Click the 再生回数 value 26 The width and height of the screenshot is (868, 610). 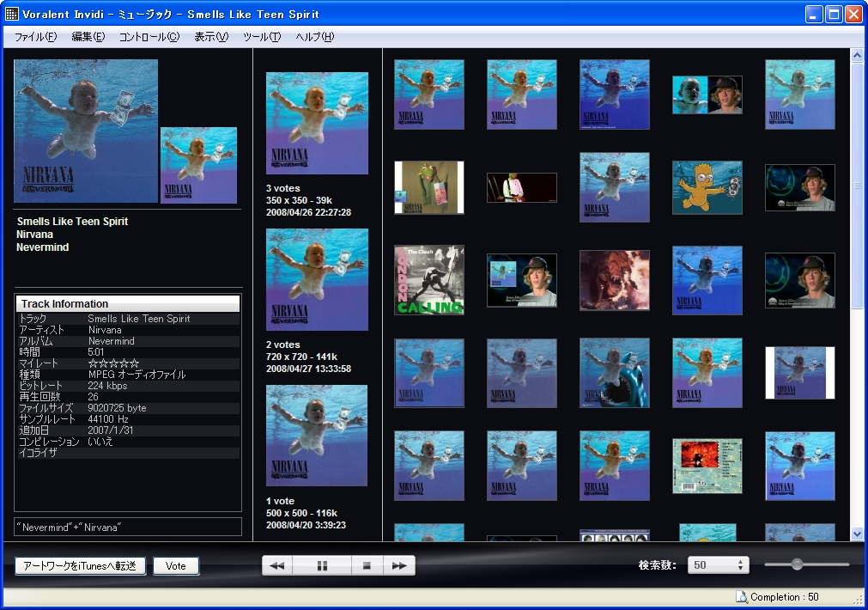(x=93, y=397)
